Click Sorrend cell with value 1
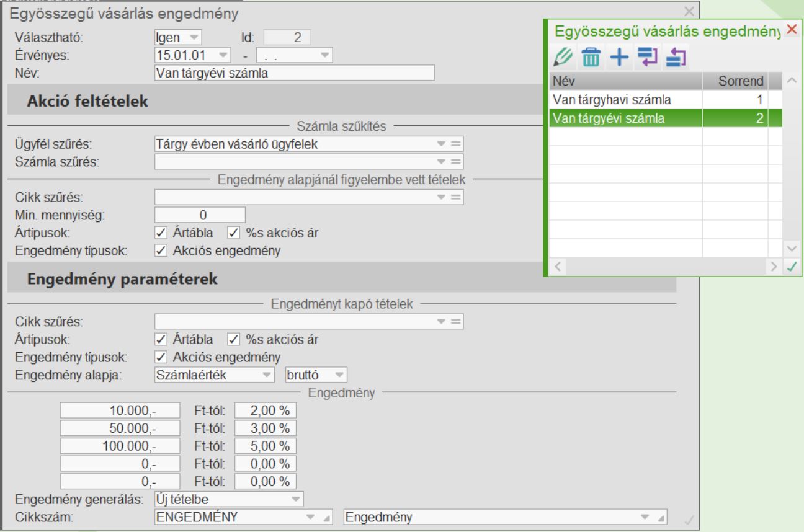This screenshot has height=532, width=804. pos(735,99)
